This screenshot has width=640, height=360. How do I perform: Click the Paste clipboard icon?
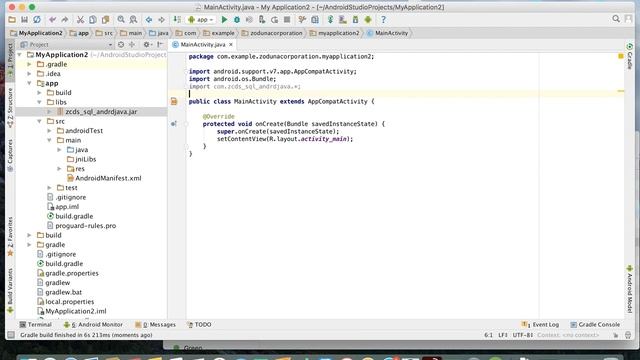[105, 20]
